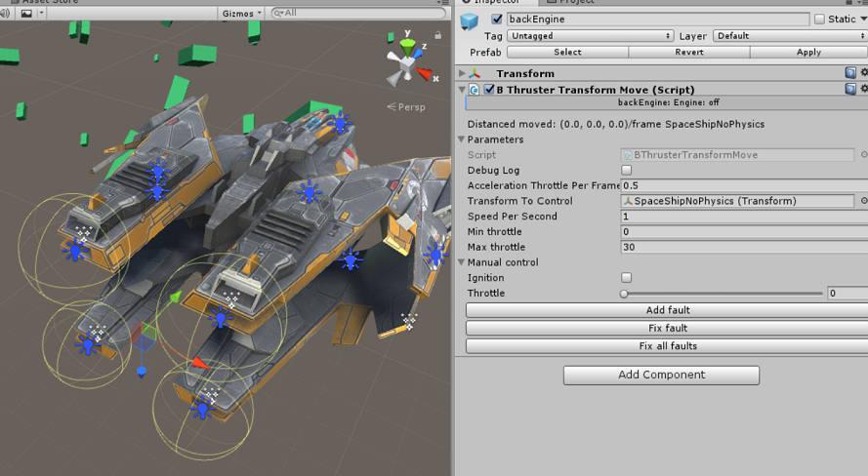Click the Fix fault button

click(x=667, y=329)
